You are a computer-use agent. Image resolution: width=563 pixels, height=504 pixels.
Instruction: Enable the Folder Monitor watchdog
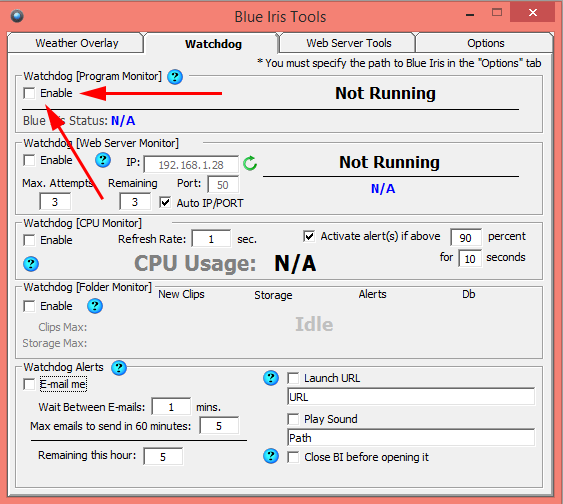(29, 306)
